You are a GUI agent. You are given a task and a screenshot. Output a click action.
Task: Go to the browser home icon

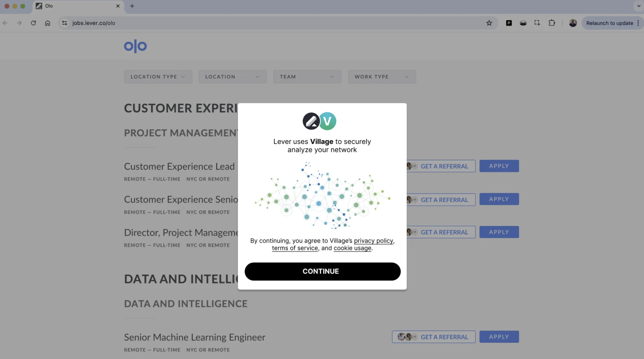click(x=48, y=23)
